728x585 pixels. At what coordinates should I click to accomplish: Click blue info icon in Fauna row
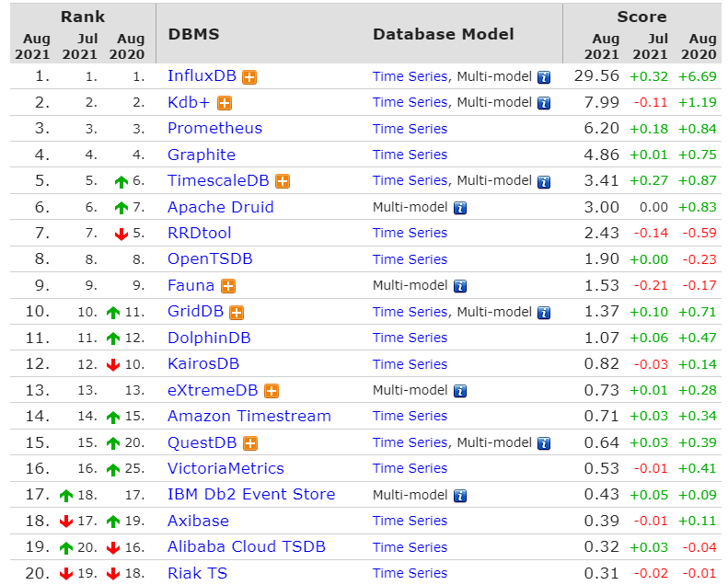[460, 287]
